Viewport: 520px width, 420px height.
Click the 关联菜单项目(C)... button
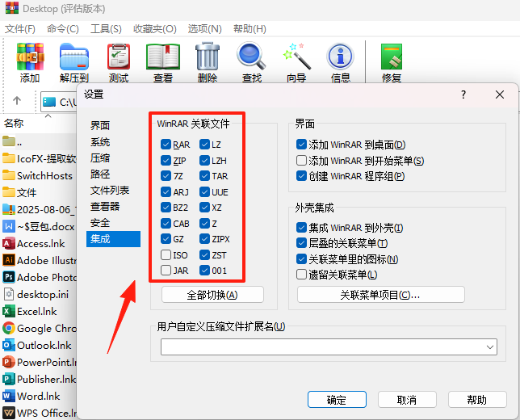[x=381, y=295]
